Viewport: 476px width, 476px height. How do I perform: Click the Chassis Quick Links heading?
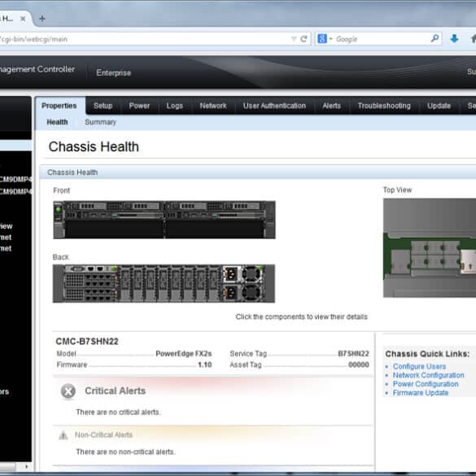(x=427, y=354)
